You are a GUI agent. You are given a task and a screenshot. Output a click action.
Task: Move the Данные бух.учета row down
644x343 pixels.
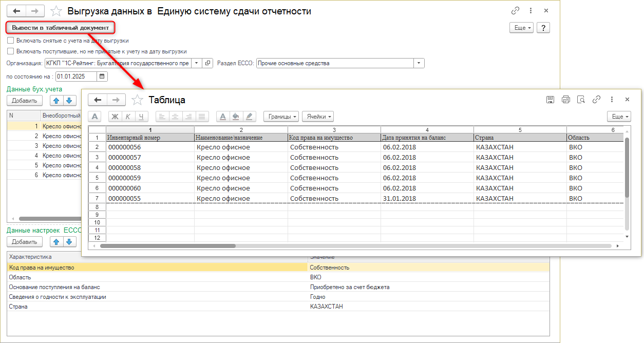pos(69,101)
